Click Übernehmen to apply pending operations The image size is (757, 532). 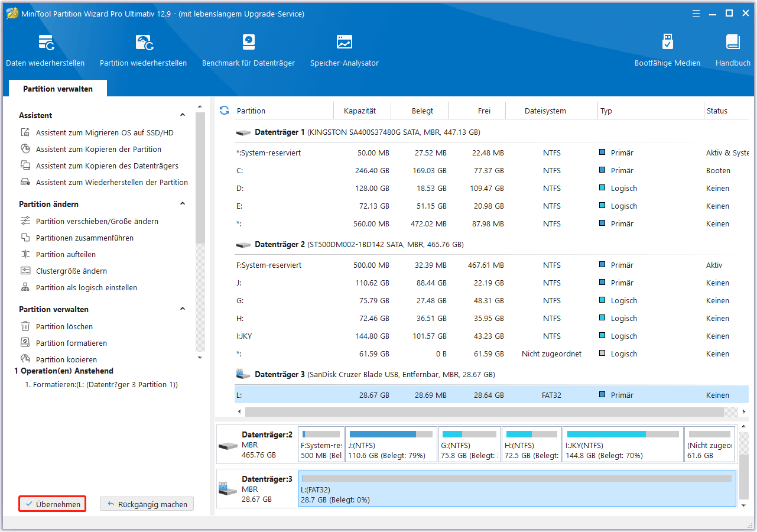[53, 504]
